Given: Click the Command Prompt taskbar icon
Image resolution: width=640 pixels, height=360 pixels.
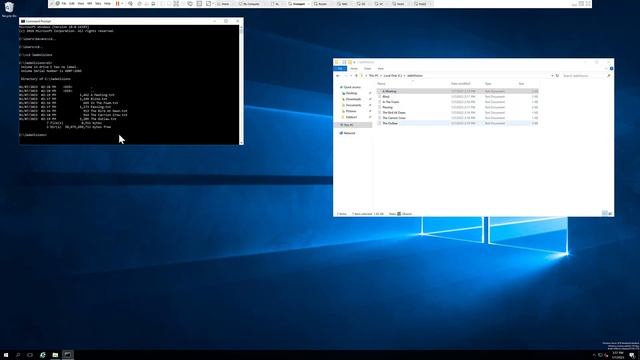Looking at the screenshot, I should pyautogui.click(x=68, y=355).
